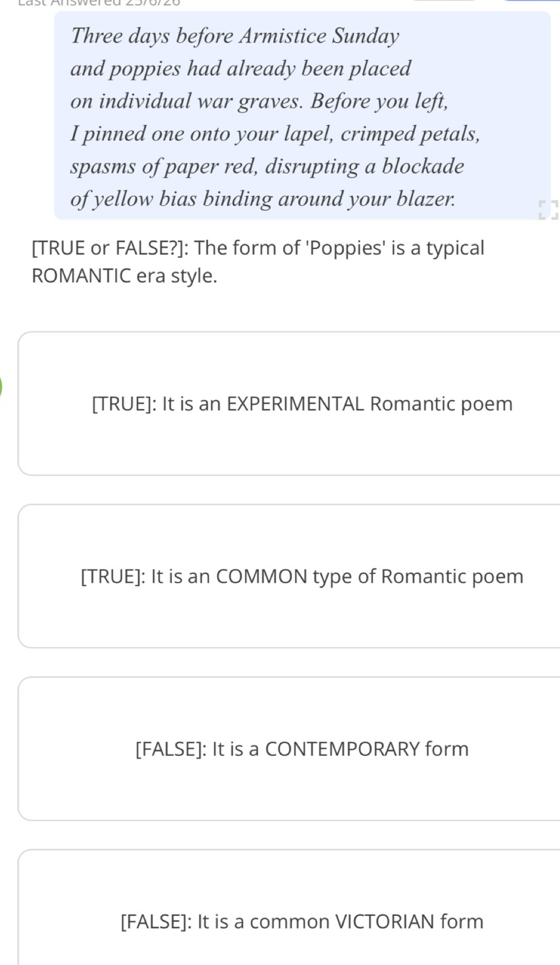Click the 'Three days before Armistice Sunday' line
This screenshot has width=560, height=965.
coord(235,36)
